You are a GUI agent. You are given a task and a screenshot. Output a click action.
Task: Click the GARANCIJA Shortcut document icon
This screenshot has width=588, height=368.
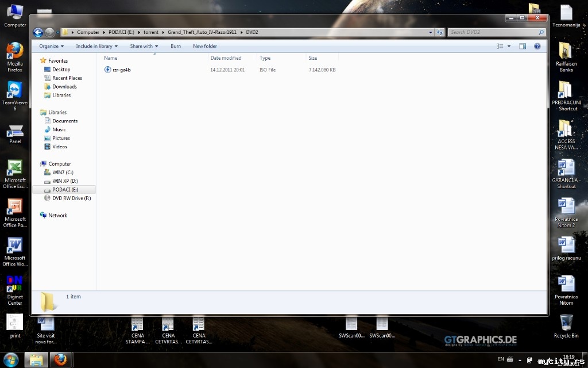point(566,174)
